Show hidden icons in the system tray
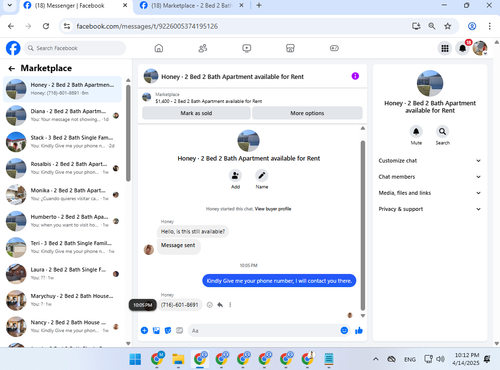500x370 pixels. tap(376, 359)
